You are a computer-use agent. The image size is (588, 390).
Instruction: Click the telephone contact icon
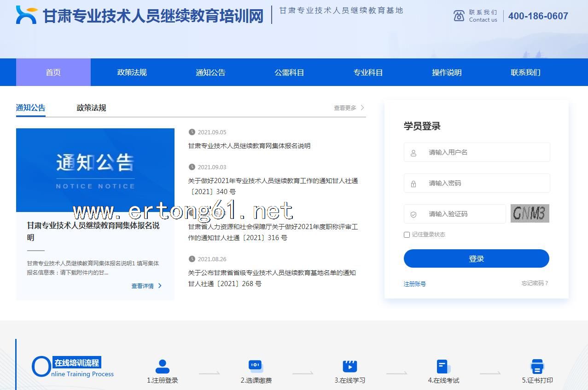click(459, 16)
